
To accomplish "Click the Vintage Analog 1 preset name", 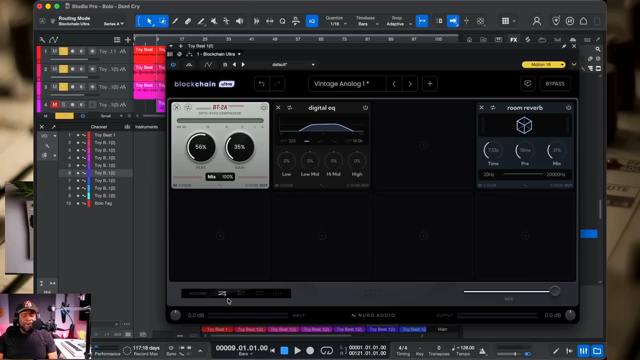I will 341,84.
